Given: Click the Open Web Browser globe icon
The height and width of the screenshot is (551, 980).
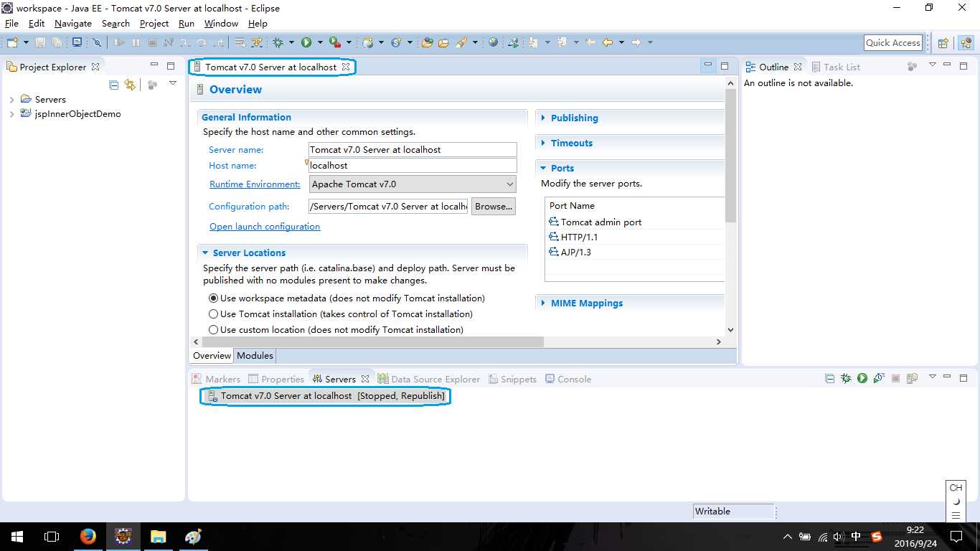Looking at the screenshot, I should tap(494, 42).
